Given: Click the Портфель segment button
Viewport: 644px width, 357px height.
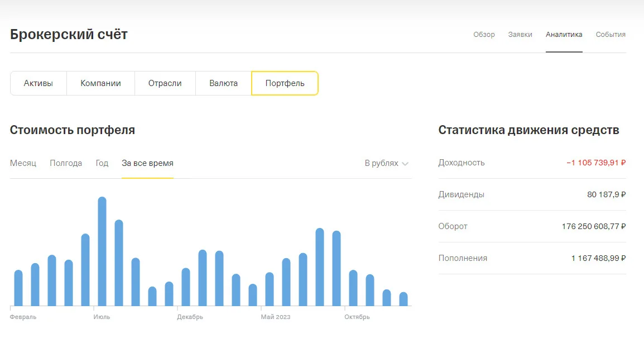Looking at the screenshot, I should pos(285,83).
